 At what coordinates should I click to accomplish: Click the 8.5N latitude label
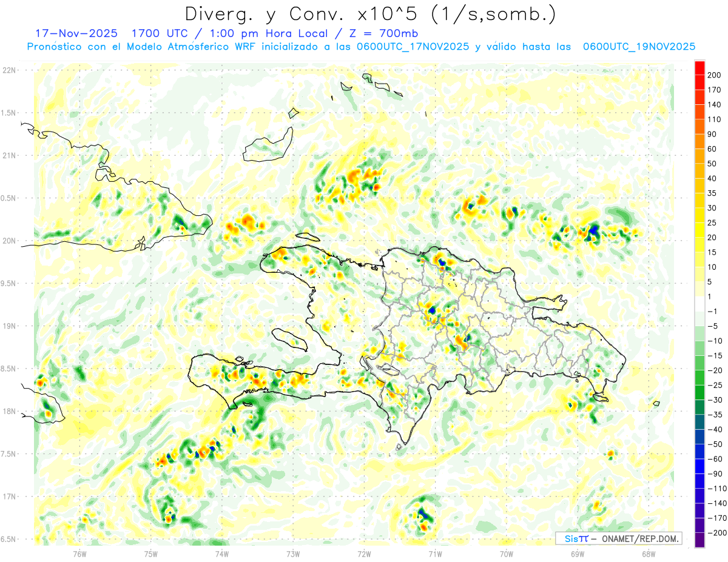[8, 369]
